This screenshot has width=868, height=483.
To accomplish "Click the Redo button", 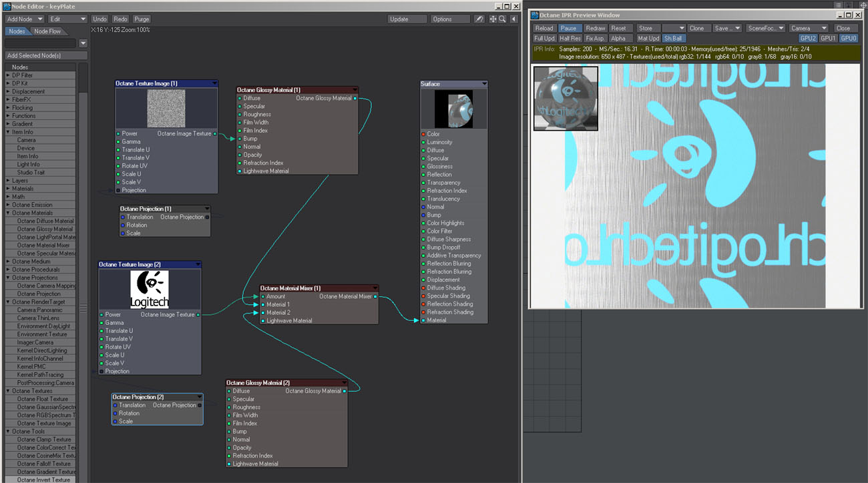I will tap(120, 19).
